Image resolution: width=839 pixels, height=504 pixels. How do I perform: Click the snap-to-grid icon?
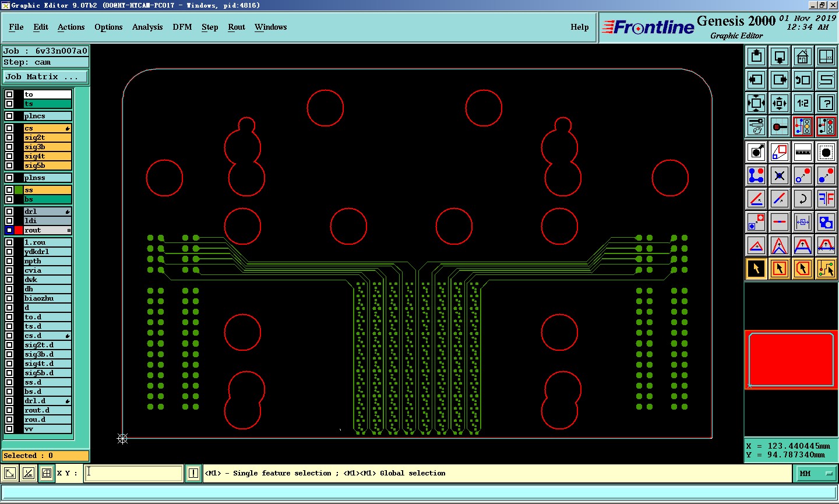click(780, 126)
